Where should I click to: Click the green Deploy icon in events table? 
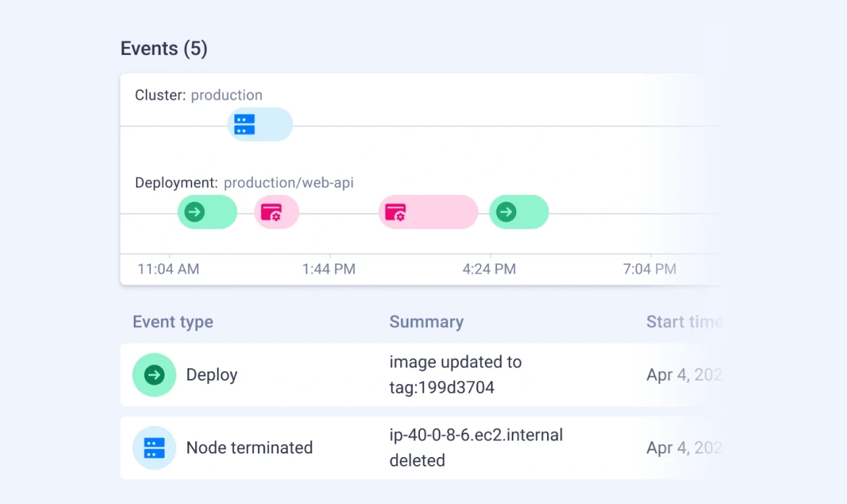tap(154, 375)
